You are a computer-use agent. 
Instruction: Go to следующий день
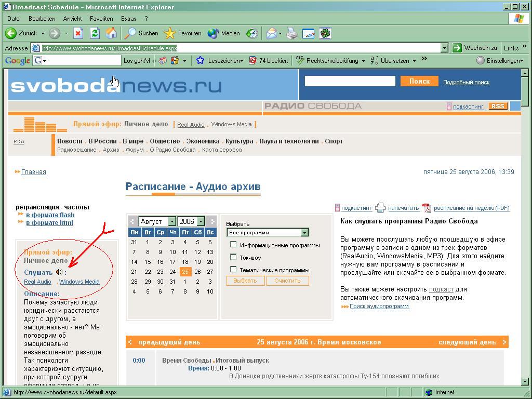467,342
